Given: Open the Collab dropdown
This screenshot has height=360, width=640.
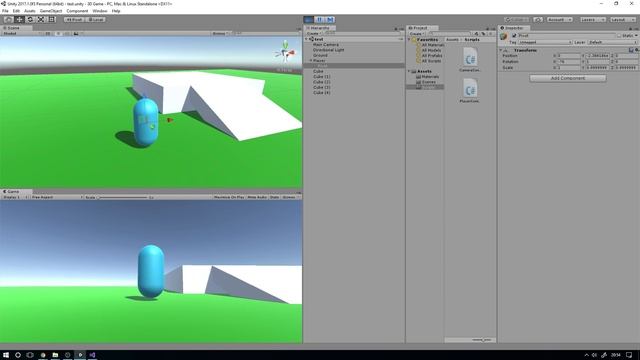Looking at the screenshot, I should pos(517,20).
